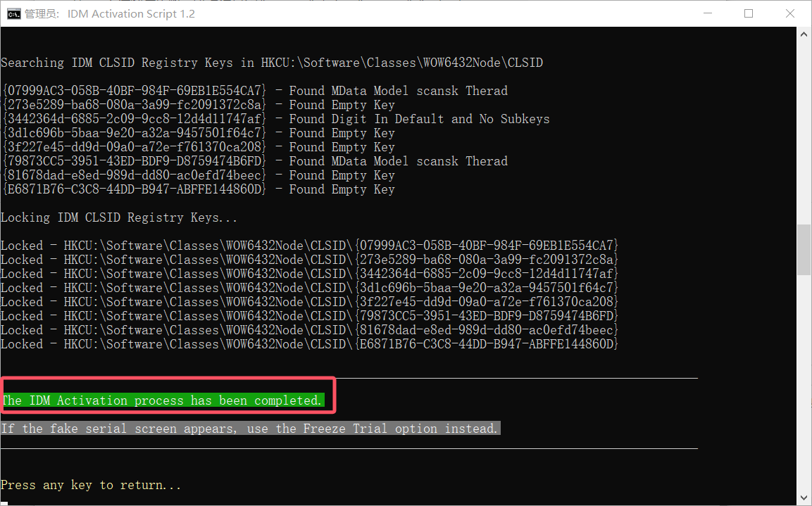Click the 'Press any key to return...' prompt
The height and width of the screenshot is (506, 812).
[91, 486]
